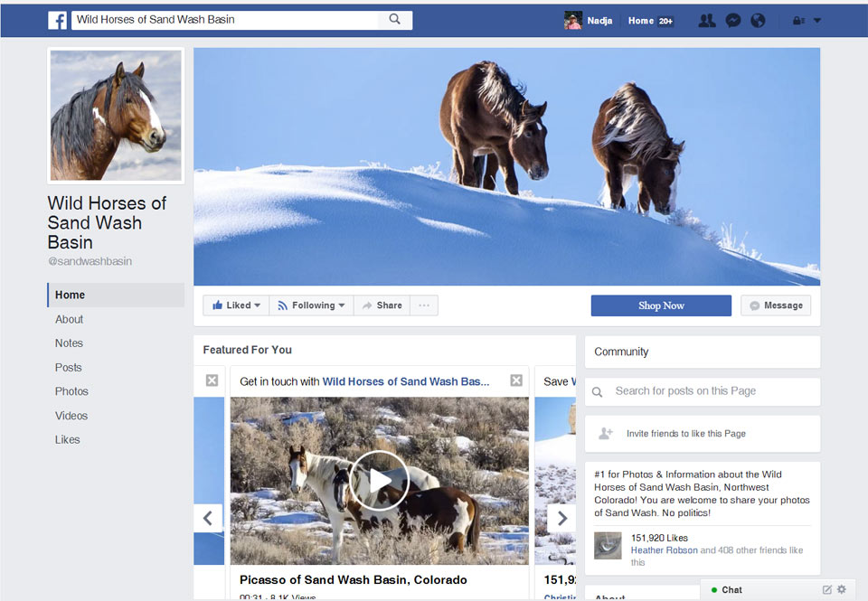Open the Likes section in sidebar

67,439
